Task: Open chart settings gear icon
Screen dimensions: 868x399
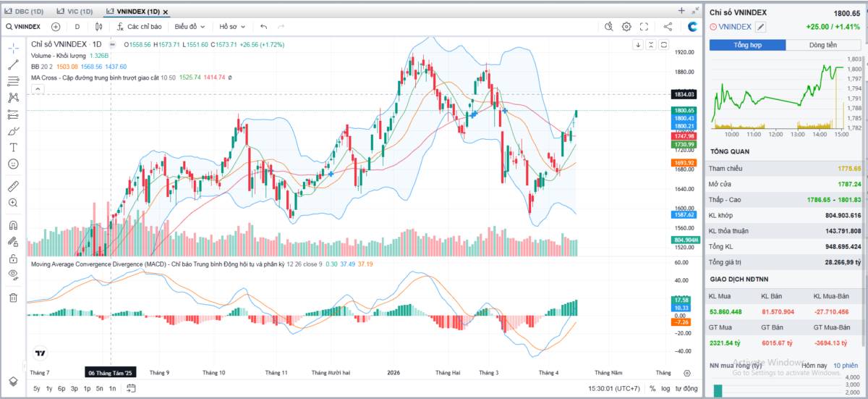Action: pyautogui.click(x=626, y=27)
